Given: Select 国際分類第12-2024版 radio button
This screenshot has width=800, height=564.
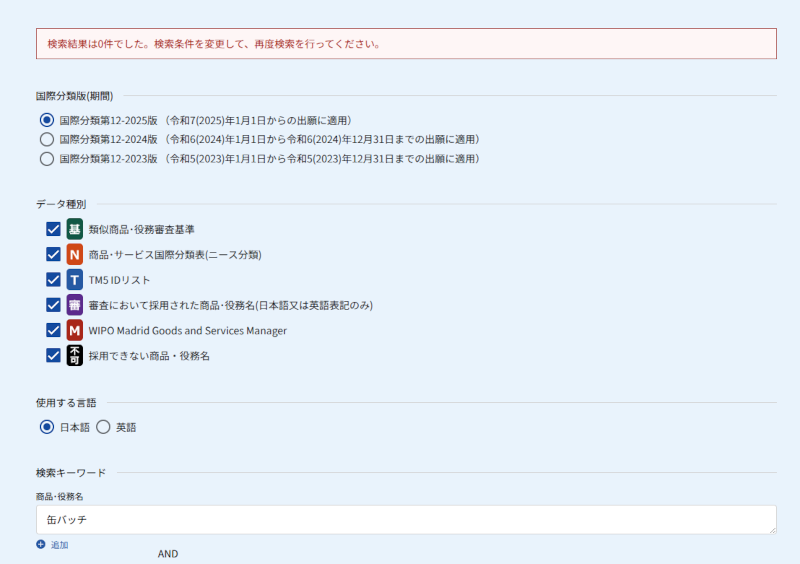Looking at the screenshot, I should coord(46,139).
